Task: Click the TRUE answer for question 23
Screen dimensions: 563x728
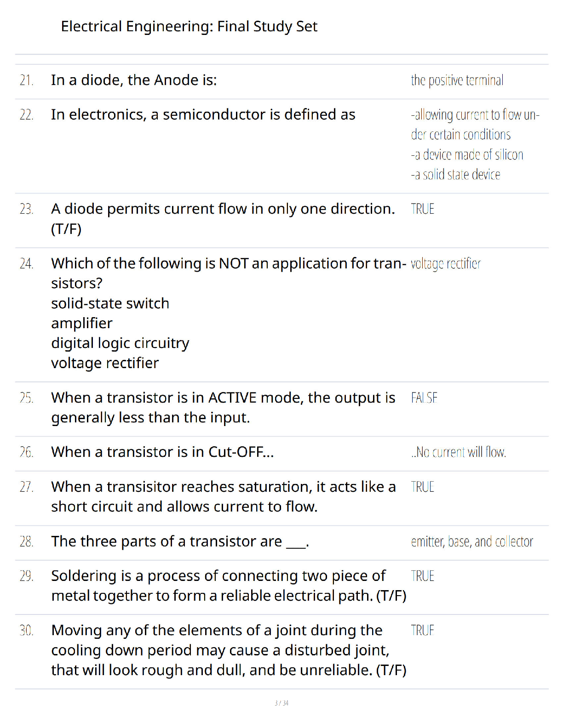Action: (x=423, y=209)
